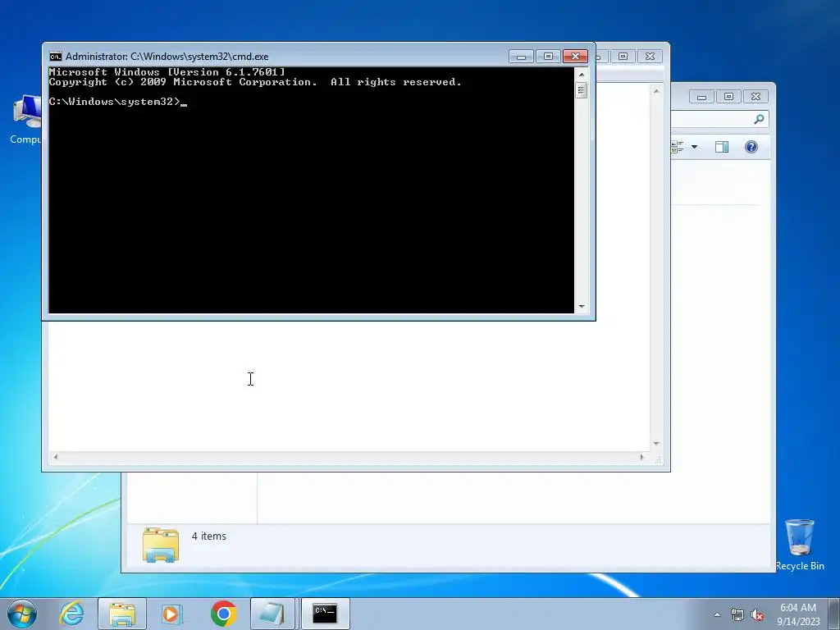The width and height of the screenshot is (840, 630).
Task: Click the Notepad vertical scroll up arrow
Action: point(656,91)
